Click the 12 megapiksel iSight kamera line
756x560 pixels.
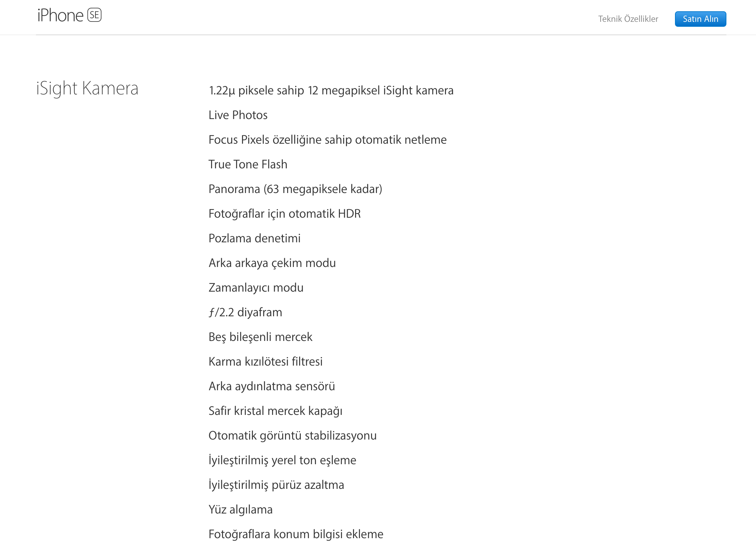tap(331, 91)
